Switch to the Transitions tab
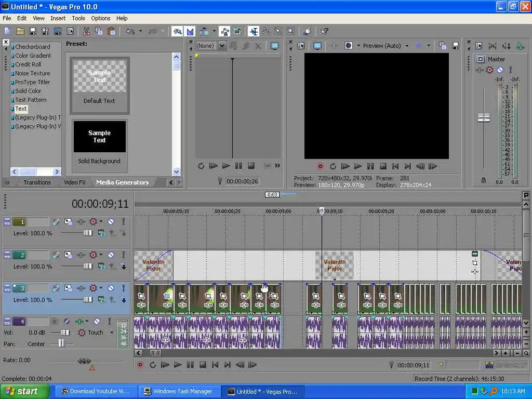This screenshot has height=399, width=532. tap(37, 182)
